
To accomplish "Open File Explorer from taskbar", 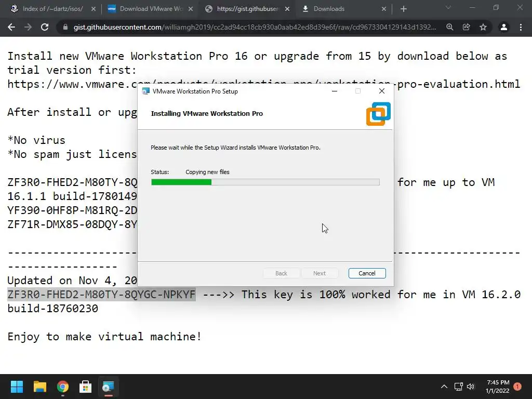I will (39, 387).
